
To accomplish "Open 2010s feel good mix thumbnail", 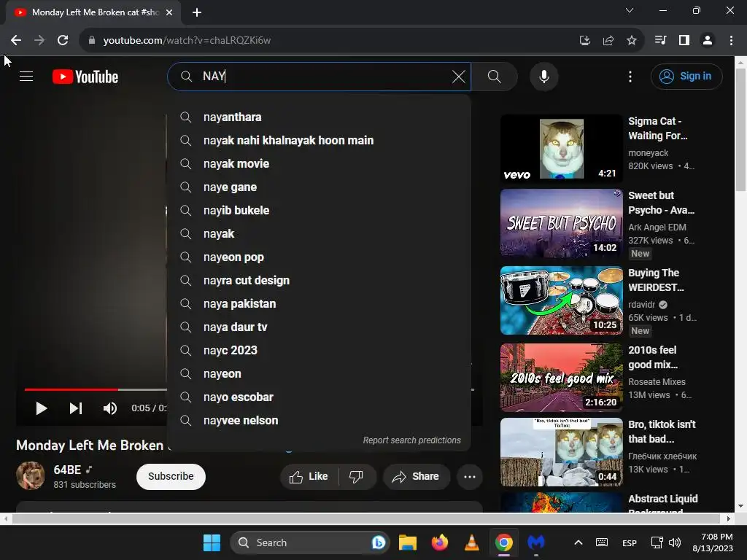I will coord(561,378).
